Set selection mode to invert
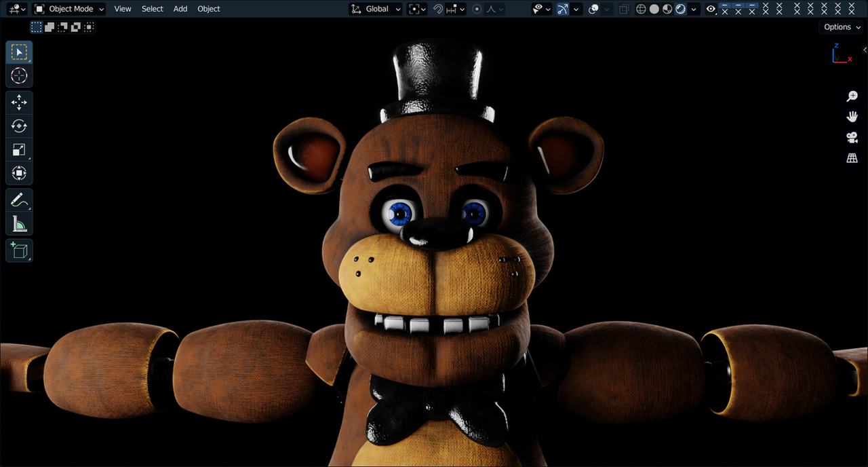 pyautogui.click(x=76, y=27)
